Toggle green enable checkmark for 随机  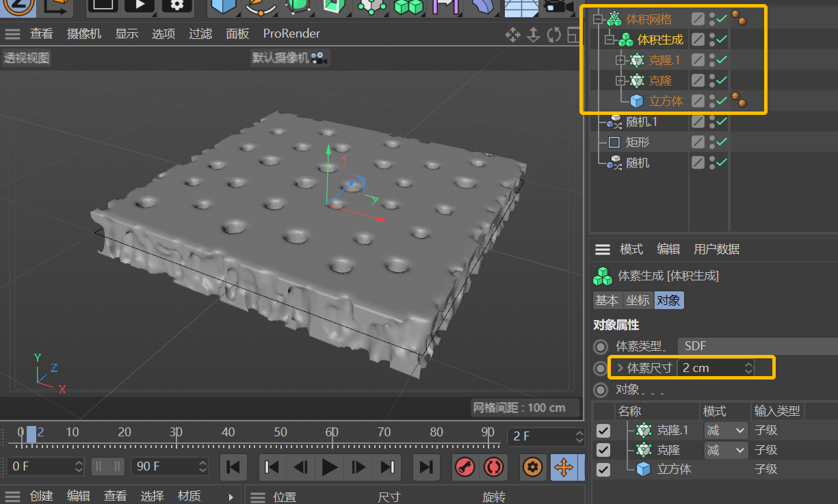click(721, 163)
